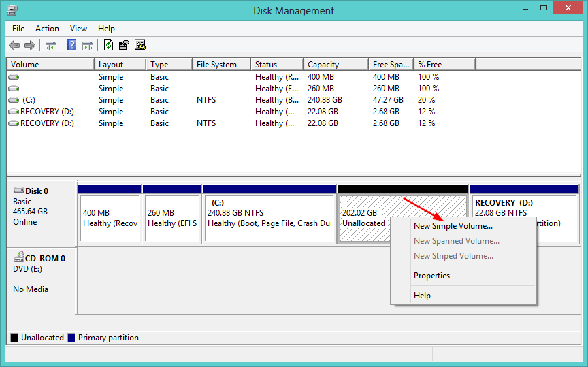Sort by the File System column header
The height and width of the screenshot is (367, 588).
[x=216, y=65]
